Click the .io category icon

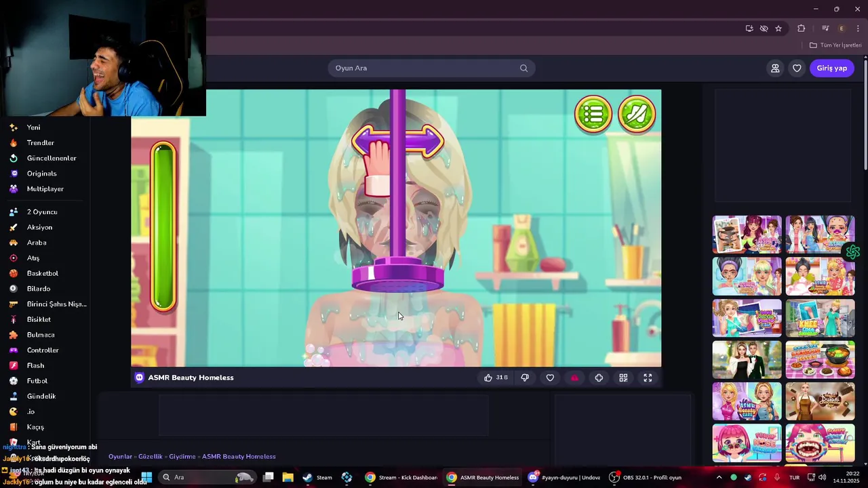(x=14, y=411)
